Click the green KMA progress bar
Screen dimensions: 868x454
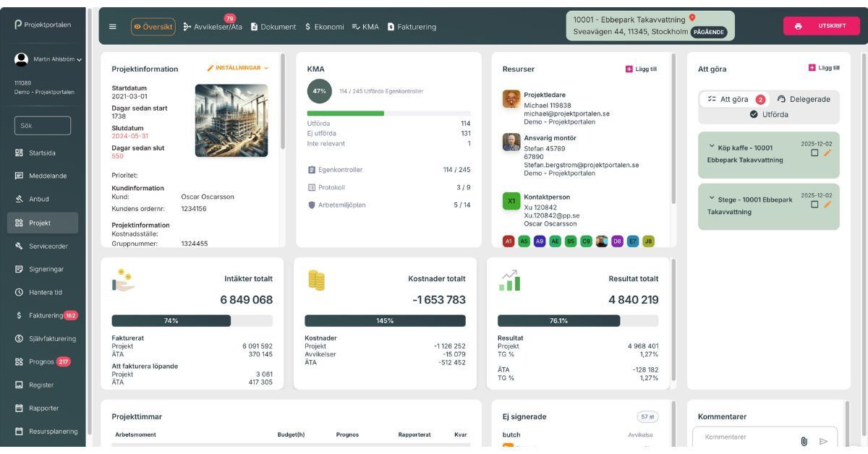coord(345,113)
